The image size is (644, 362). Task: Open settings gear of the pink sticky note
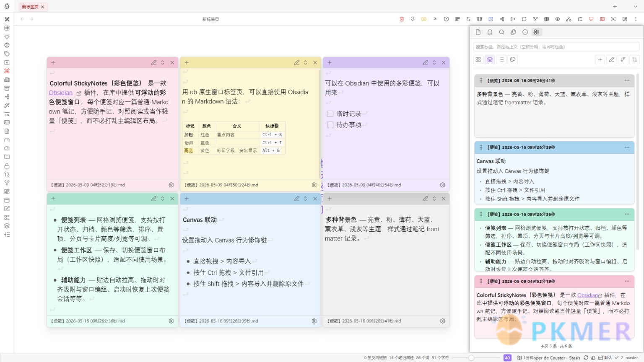coord(171,185)
